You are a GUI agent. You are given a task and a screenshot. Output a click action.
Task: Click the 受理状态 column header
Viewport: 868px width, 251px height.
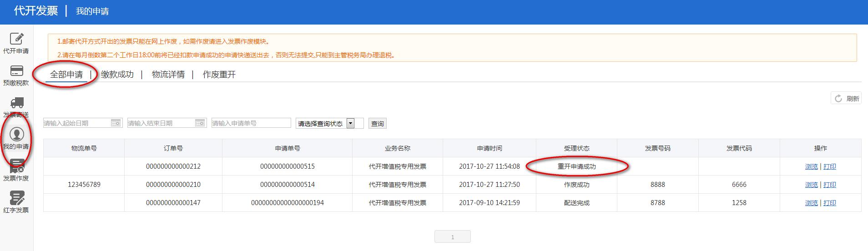pyautogui.click(x=577, y=148)
